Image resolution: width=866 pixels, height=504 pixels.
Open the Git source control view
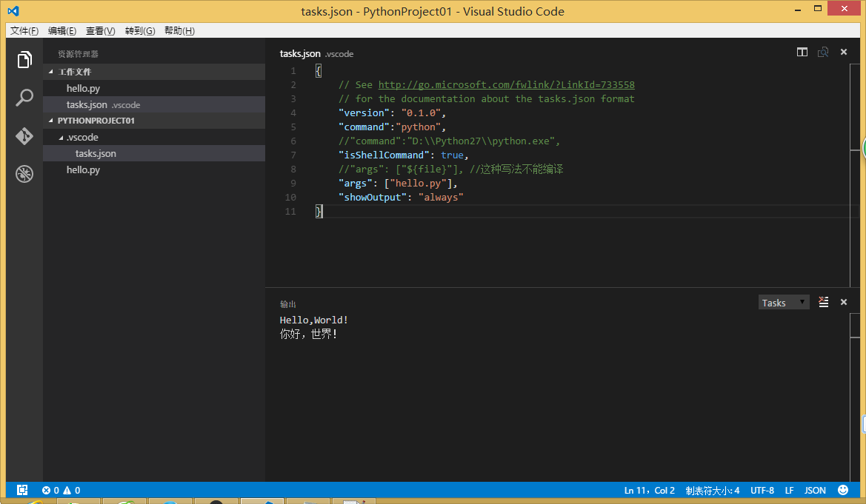point(24,135)
